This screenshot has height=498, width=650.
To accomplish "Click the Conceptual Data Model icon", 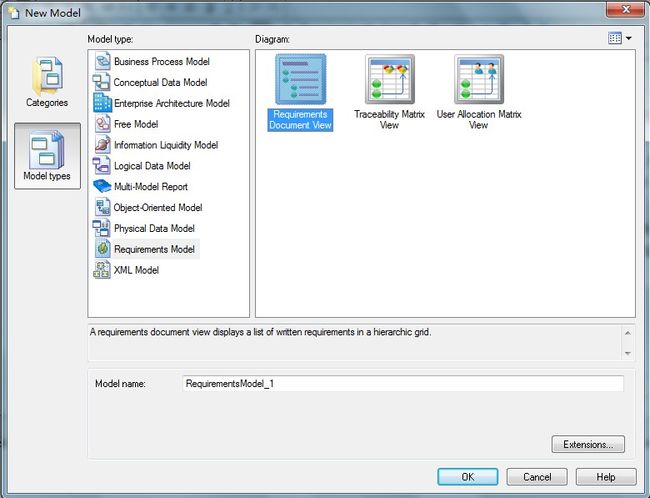I will (102, 82).
